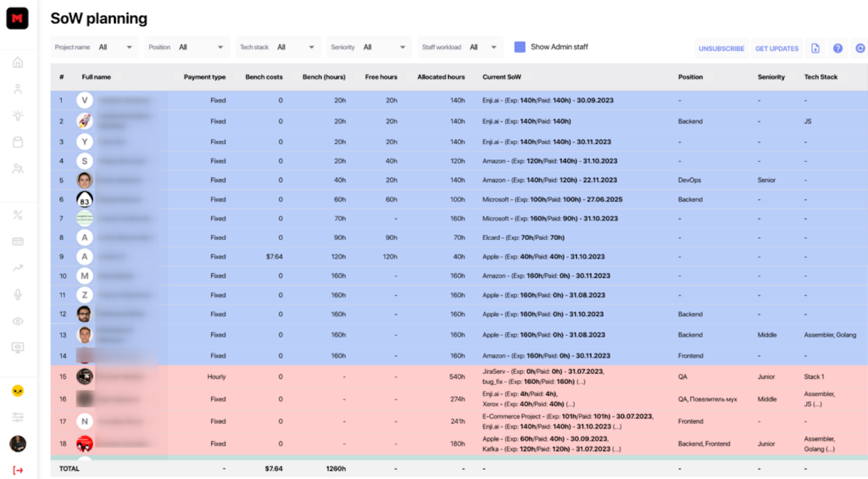Image resolution: width=868 pixels, height=479 pixels.
Task: Open the Tech stack filter dropdown
Action: pos(278,47)
